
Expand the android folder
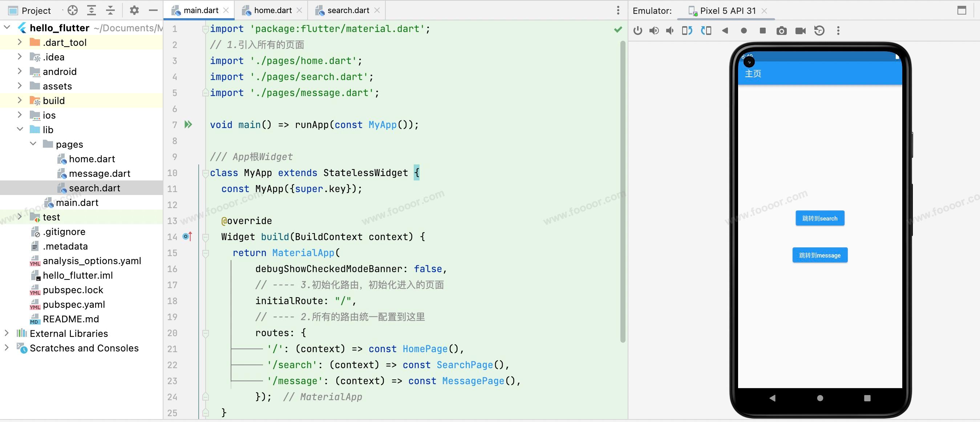click(20, 72)
